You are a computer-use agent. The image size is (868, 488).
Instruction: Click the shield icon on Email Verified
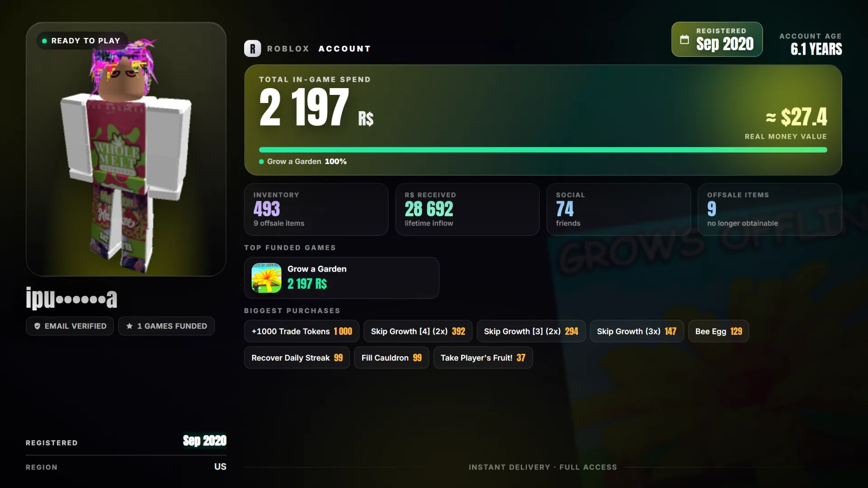point(38,326)
